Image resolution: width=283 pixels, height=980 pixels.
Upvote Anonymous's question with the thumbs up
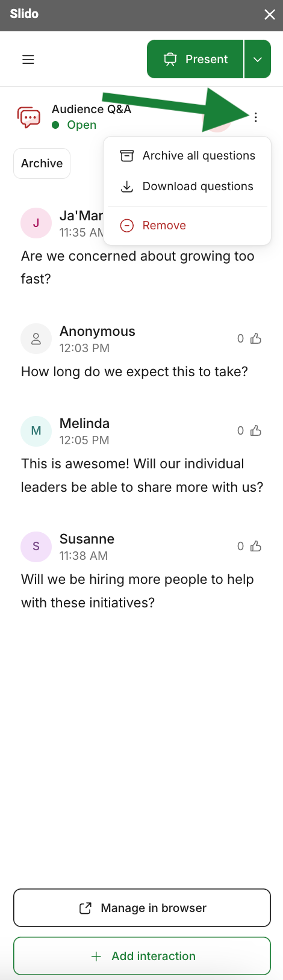(x=256, y=338)
